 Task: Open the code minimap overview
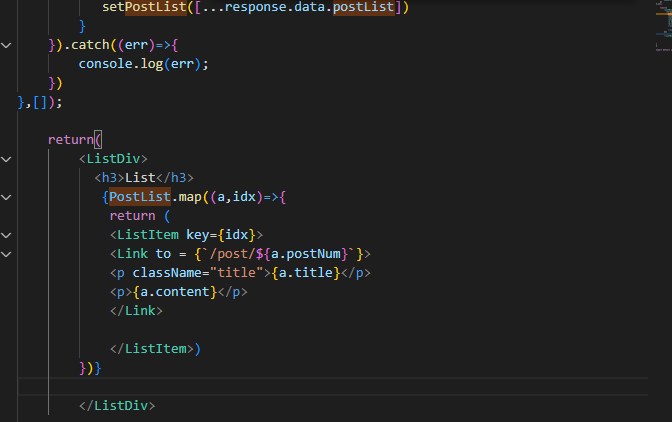pos(663,26)
